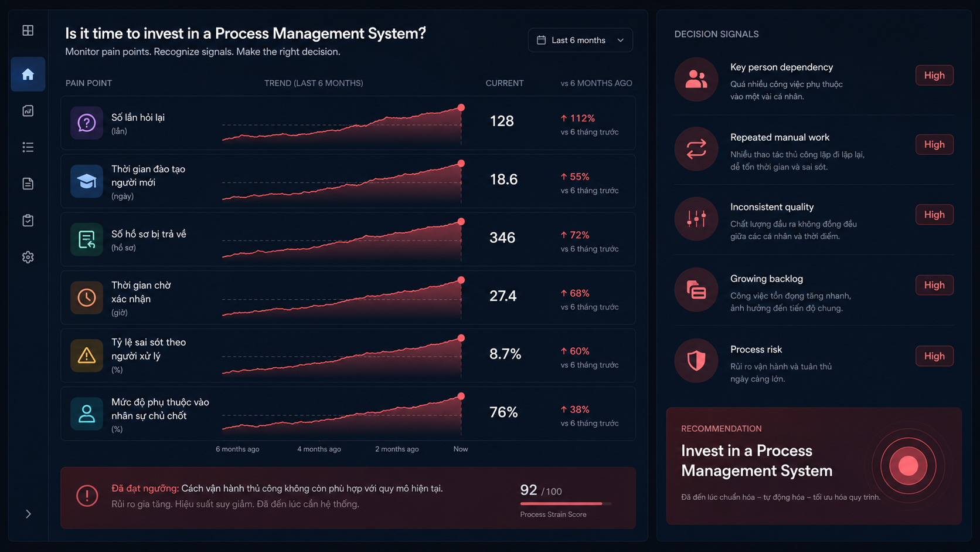Click the current value 346

coord(502,238)
